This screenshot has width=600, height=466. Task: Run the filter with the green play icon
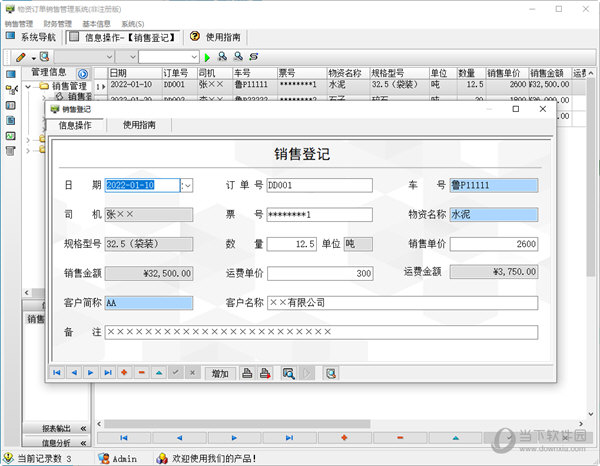[x=207, y=57]
